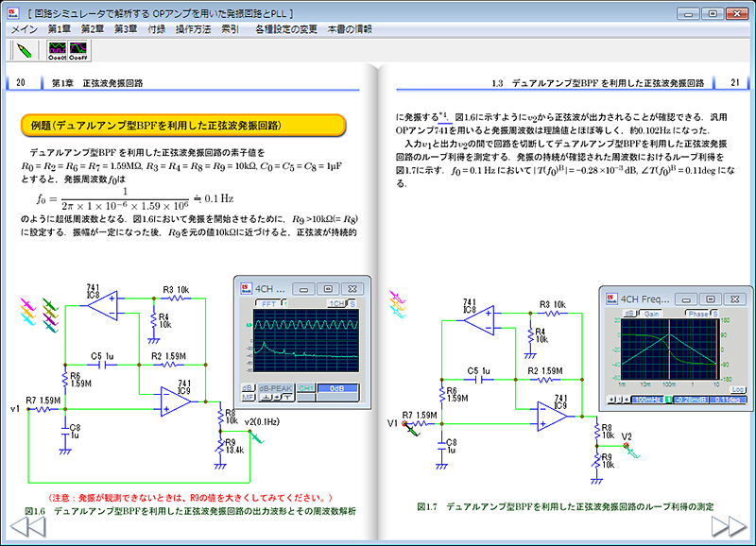Open the 第2章 menu
Image resolution: width=756 pixels, height=546 pixels.
(92, 29)
